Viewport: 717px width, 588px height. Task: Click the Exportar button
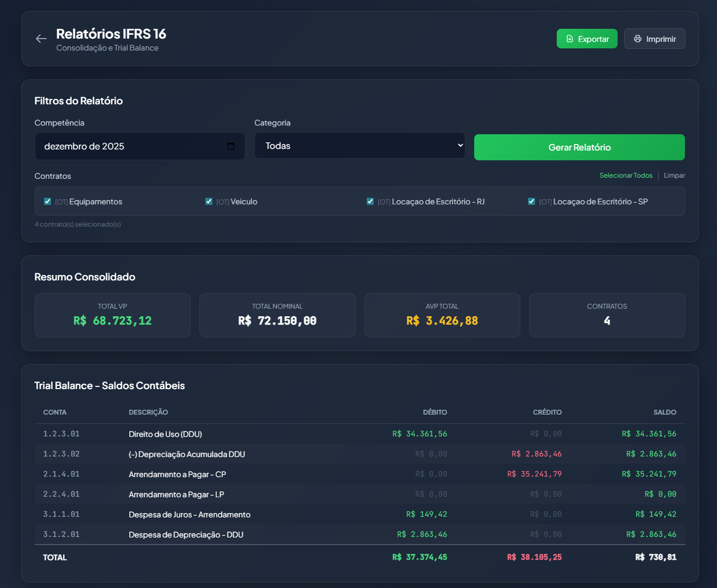587,39
